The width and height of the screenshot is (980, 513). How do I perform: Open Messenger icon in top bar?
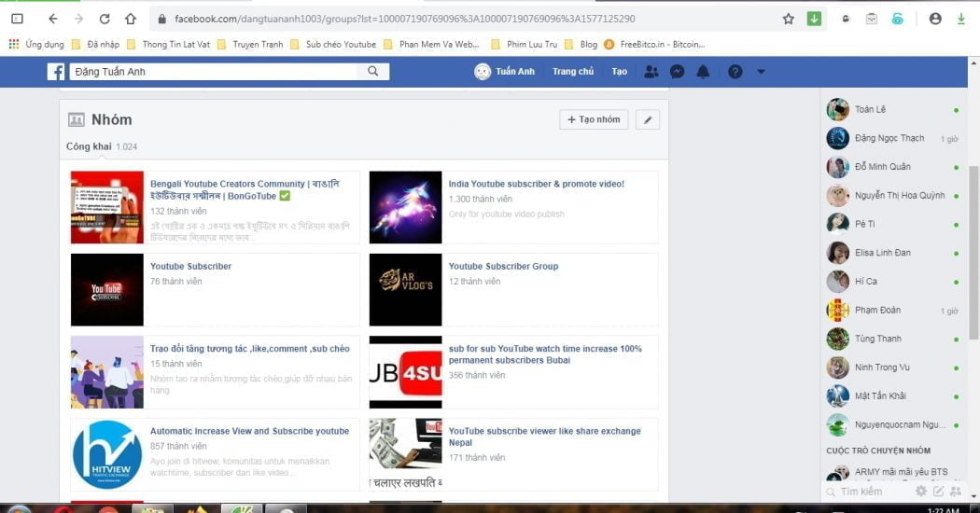point(677,72)
